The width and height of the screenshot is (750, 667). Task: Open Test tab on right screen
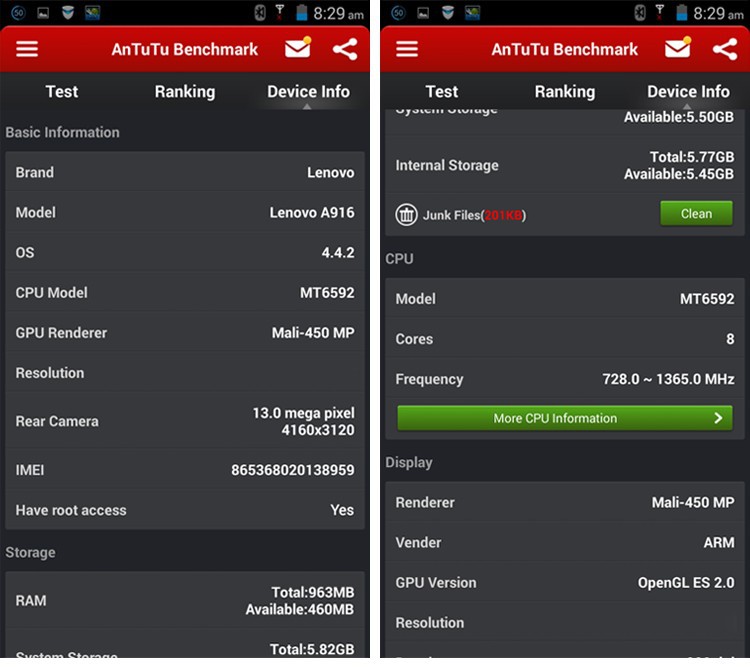click(x=442, y=91)
